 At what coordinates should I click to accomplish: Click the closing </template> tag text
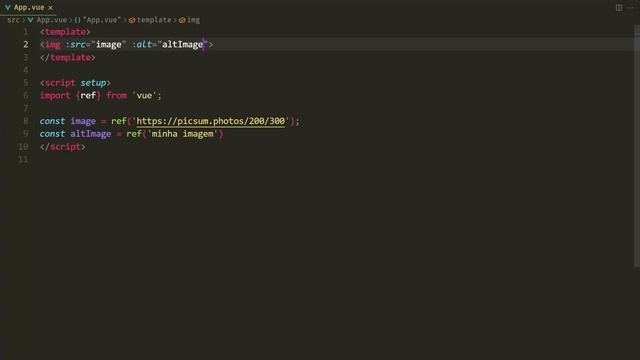[x=68, y=58]
